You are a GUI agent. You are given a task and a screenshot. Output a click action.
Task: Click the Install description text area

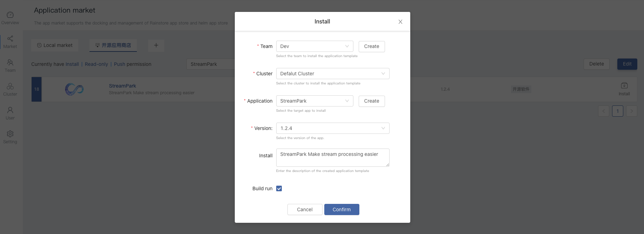(x=332, y=158)
